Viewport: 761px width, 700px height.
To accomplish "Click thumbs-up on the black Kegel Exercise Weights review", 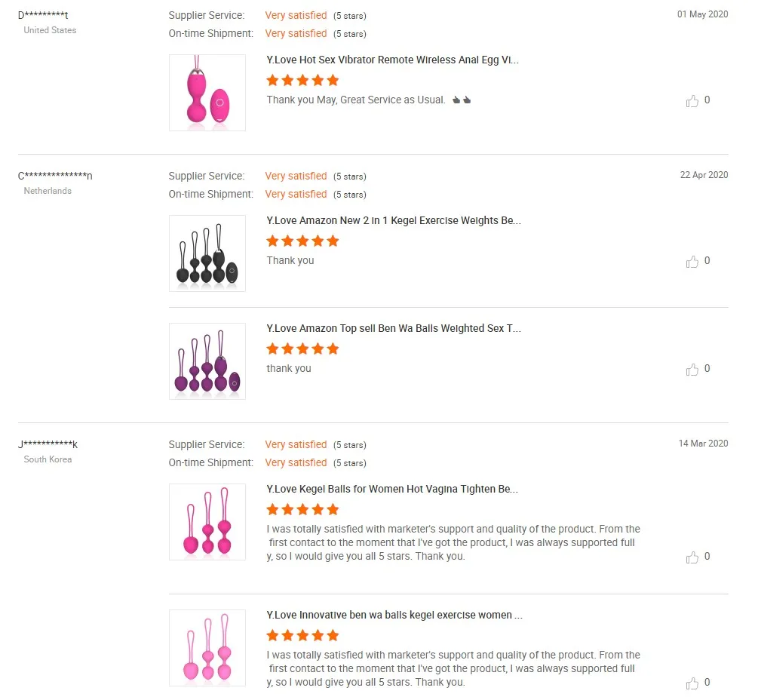I will (692, 262).
